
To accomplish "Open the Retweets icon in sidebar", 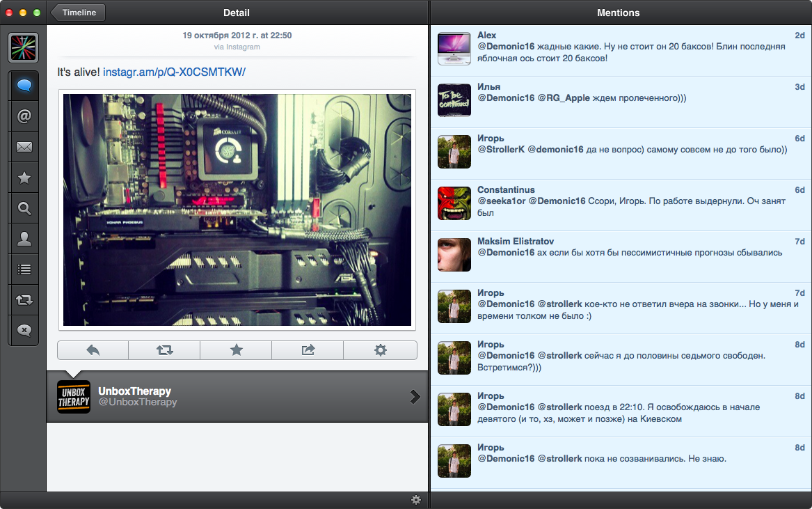I will click(24, 300).
